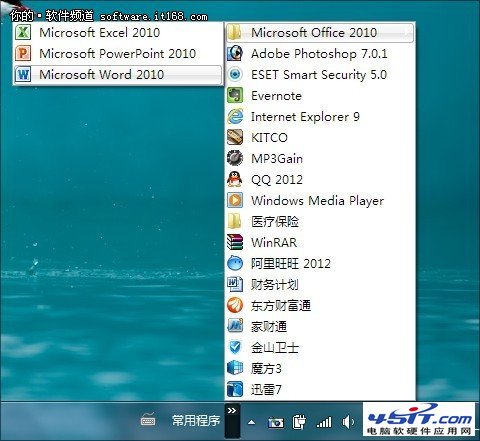Expand Microsoft Office 2010 submenu arrow
This screenshot has height=441, width=480.
coord(406,32)
